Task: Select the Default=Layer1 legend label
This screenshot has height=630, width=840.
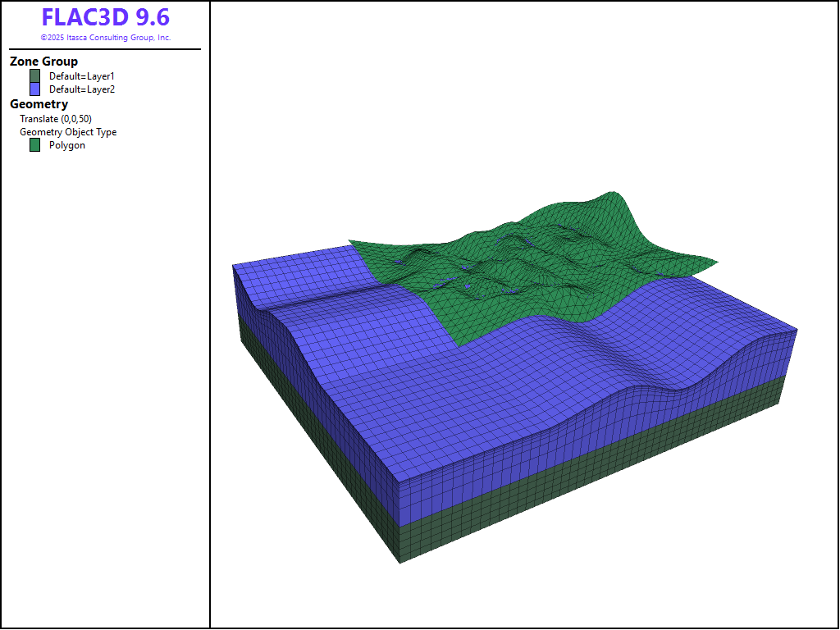Action: click(81, 76)
